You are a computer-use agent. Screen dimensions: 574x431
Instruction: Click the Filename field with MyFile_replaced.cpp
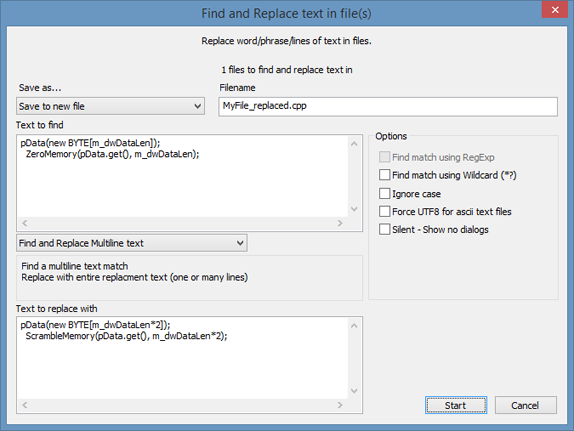(x=388, y=107)
